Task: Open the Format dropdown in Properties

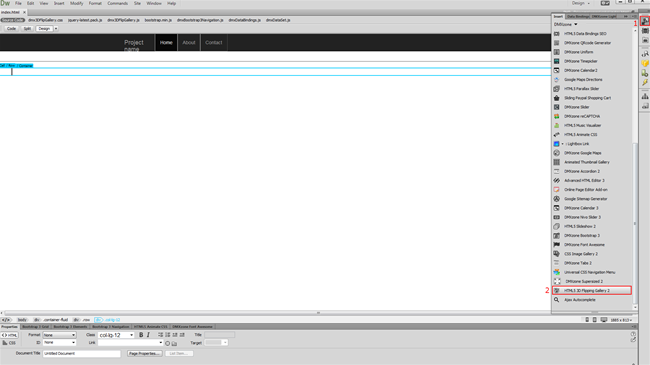Action: 59,335
